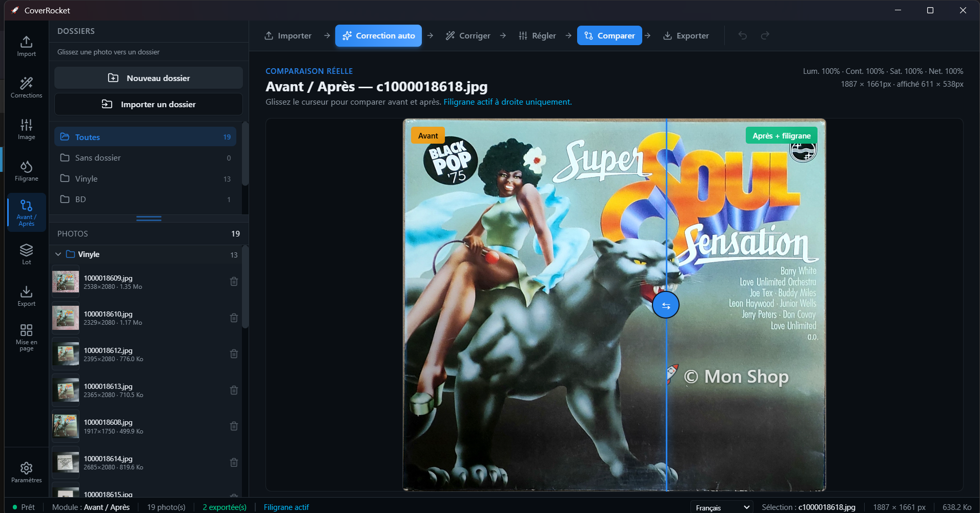Viewport: 980px width, 513px height.
Task: Open the Mise en page module
Action: click(26, 337)
